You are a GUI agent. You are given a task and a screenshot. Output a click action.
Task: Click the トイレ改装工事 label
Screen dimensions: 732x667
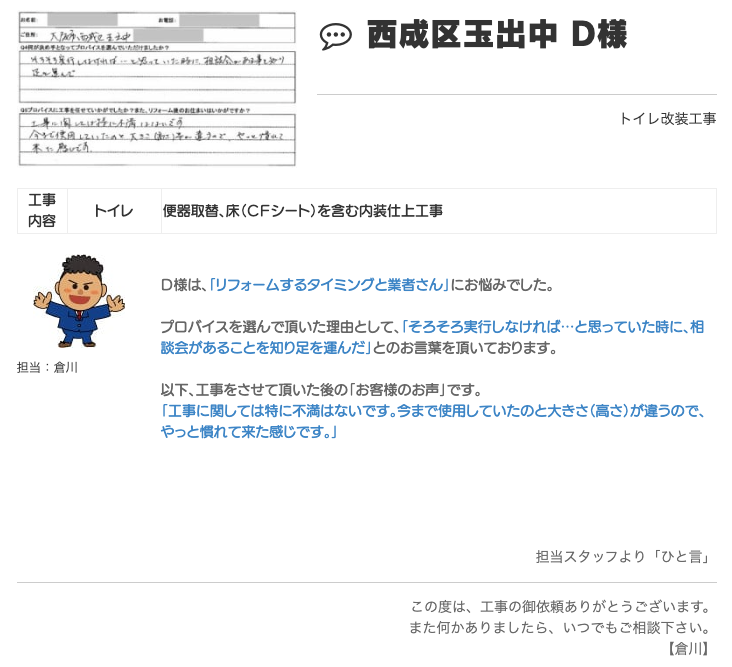[x=667, y=118]
